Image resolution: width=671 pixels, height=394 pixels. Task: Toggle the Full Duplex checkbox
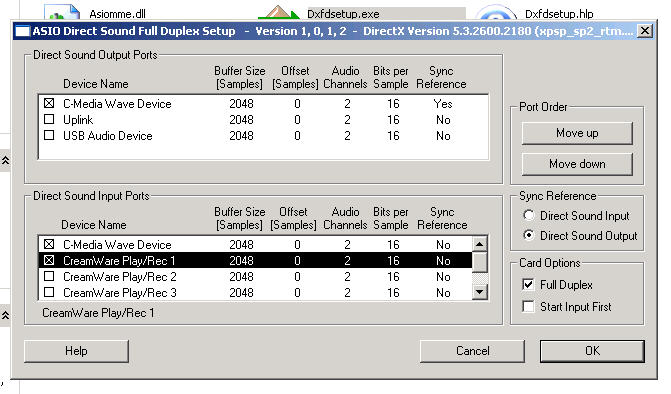(x=528, y=284)
